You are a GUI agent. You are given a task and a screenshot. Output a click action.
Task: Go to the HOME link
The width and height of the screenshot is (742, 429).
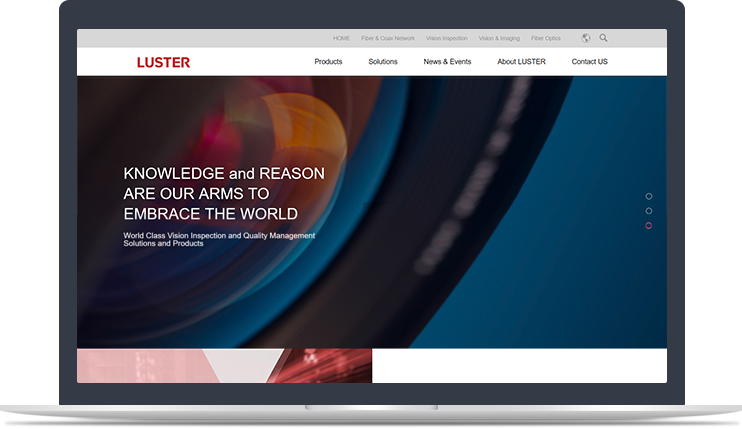click(x=341, y=38)
